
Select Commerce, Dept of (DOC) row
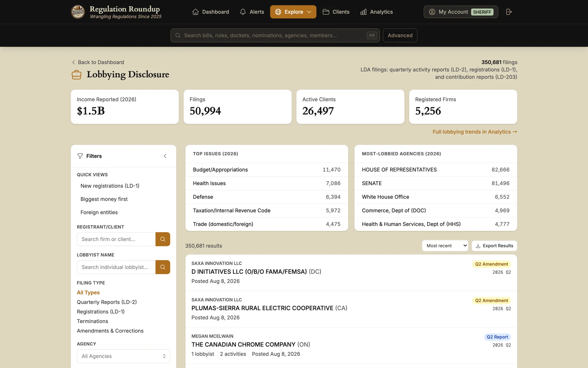pyautogui.click(x=436, y=211)
